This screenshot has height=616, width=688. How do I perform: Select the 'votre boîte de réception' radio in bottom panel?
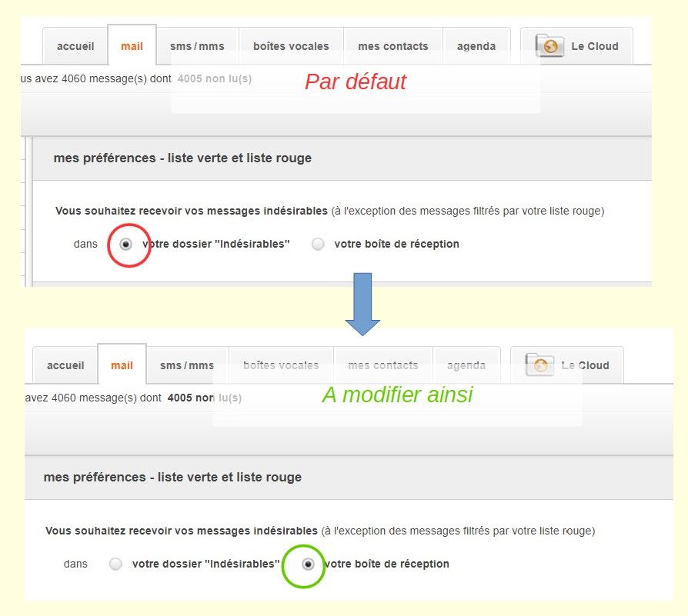308,564
